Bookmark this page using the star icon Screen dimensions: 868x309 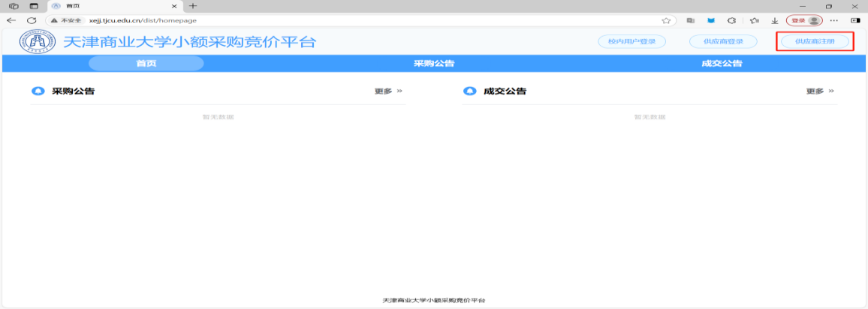pyautogui.click(x=666, y=20)
